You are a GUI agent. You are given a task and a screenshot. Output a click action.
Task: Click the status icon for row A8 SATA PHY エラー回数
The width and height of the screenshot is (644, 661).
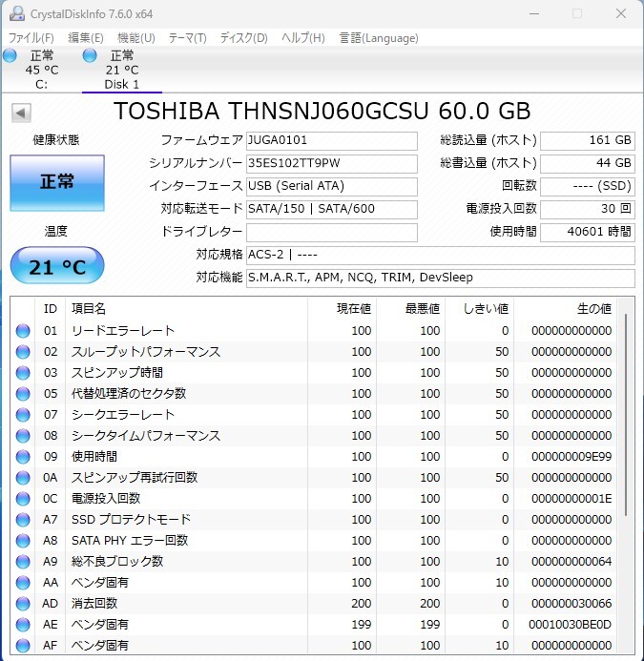tap(23, 541)
